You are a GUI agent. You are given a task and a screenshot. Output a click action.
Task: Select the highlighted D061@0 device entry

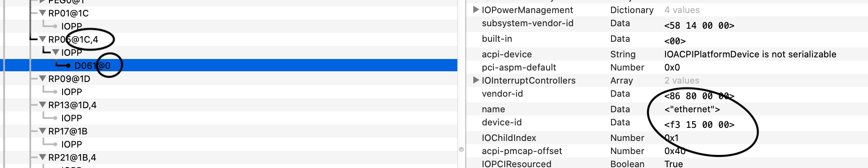(92, 66)
